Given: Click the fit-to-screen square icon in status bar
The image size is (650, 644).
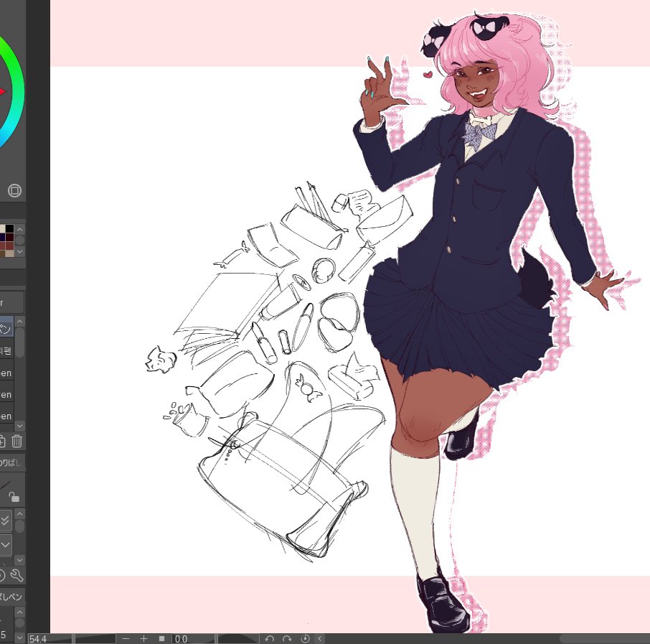Looking at the screenshot, I should 161,638.
